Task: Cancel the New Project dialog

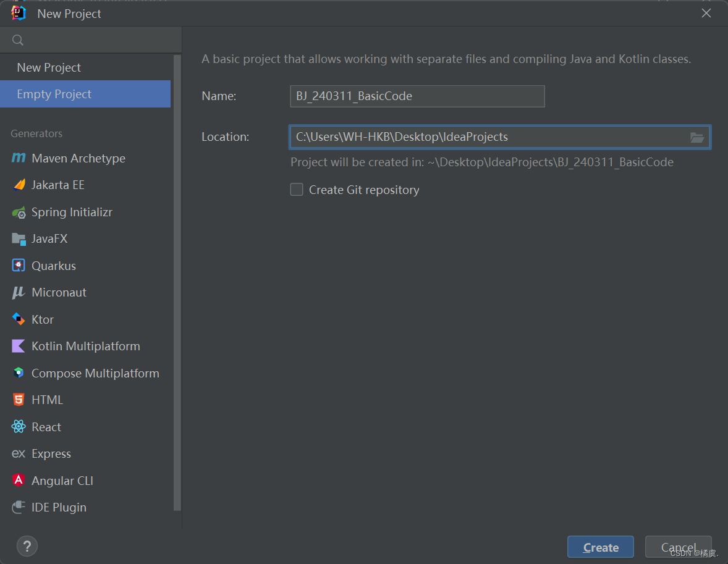Action: (679, 547)
